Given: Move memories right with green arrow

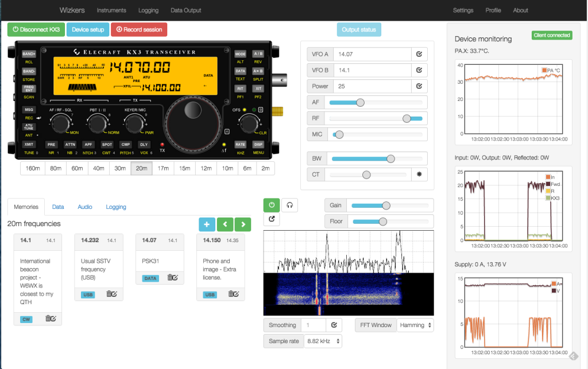Looking at the screenshot, I should point(243,224).
